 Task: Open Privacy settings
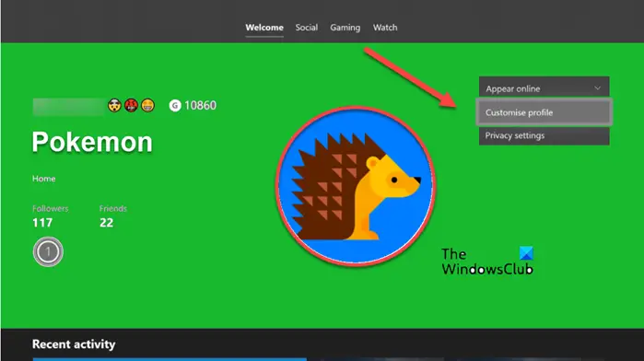544,136
